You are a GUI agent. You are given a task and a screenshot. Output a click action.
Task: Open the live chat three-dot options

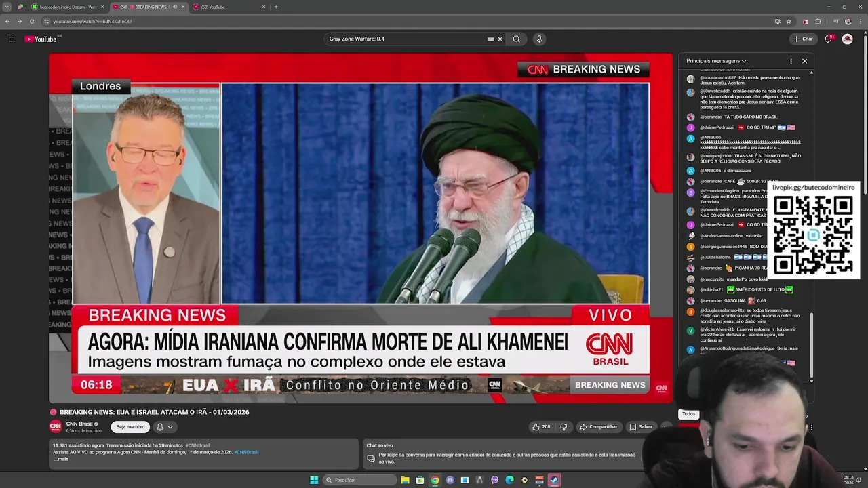[791, 61]
